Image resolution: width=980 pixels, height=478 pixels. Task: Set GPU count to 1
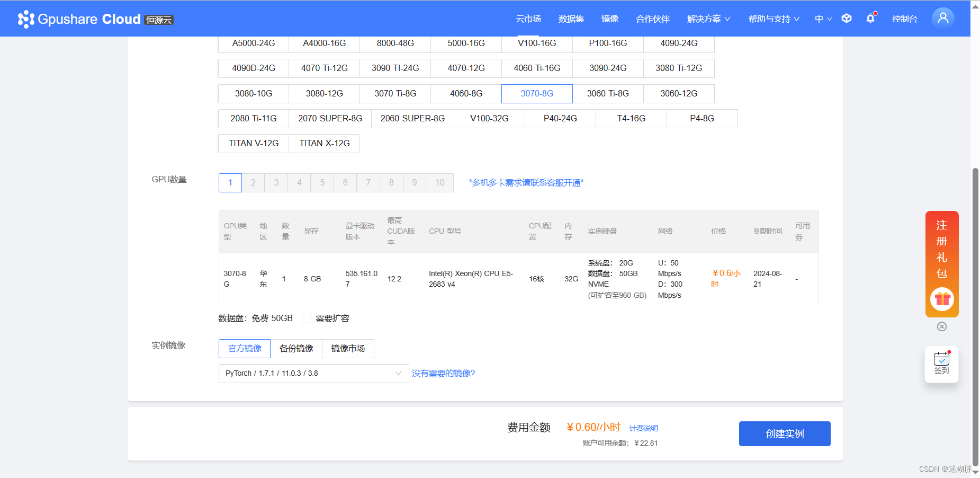[230, 183]
